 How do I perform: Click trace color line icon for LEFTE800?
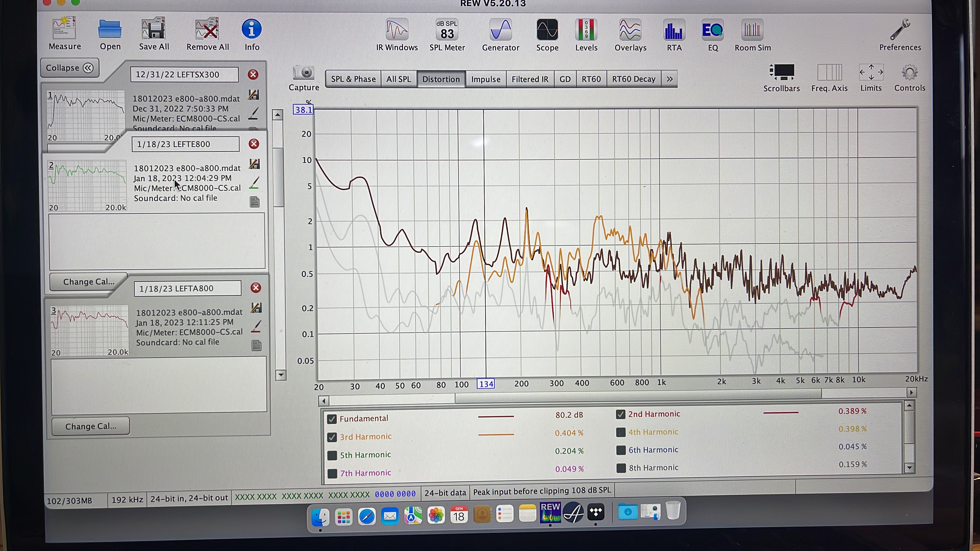(254, 183)
